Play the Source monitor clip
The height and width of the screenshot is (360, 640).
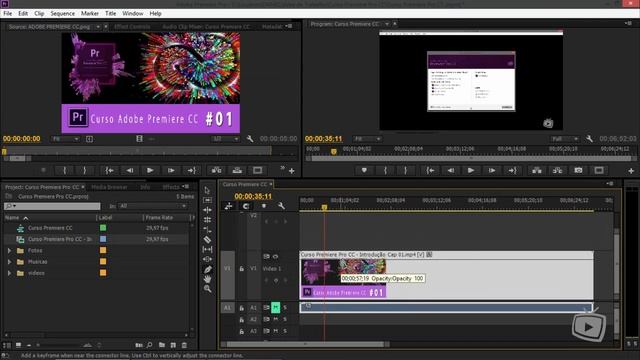150,170
